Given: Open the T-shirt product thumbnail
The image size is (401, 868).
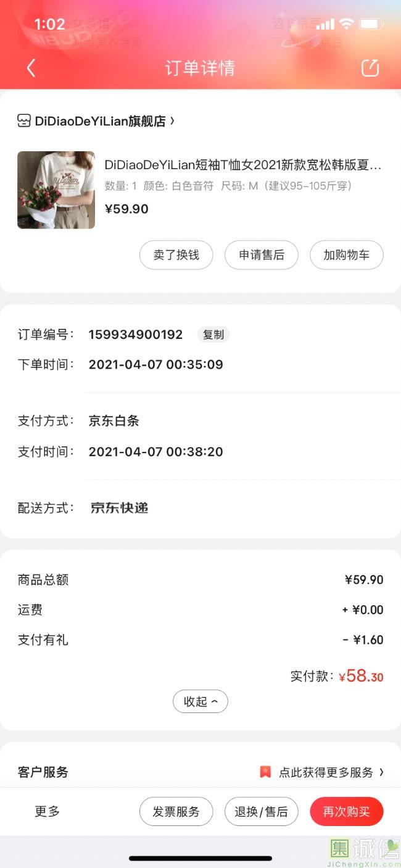Looking at the screenshot, I should (x=56, y=190).
